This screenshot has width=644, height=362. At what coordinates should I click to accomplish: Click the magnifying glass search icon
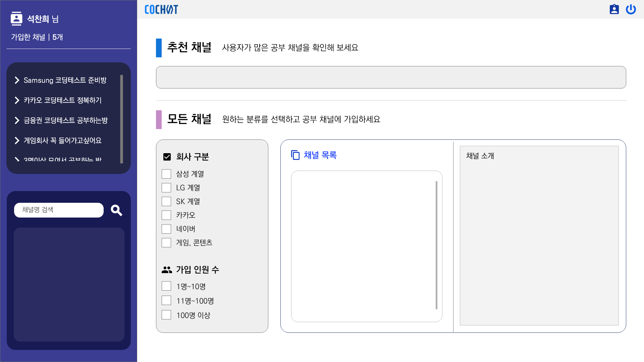tap(116, 210)
